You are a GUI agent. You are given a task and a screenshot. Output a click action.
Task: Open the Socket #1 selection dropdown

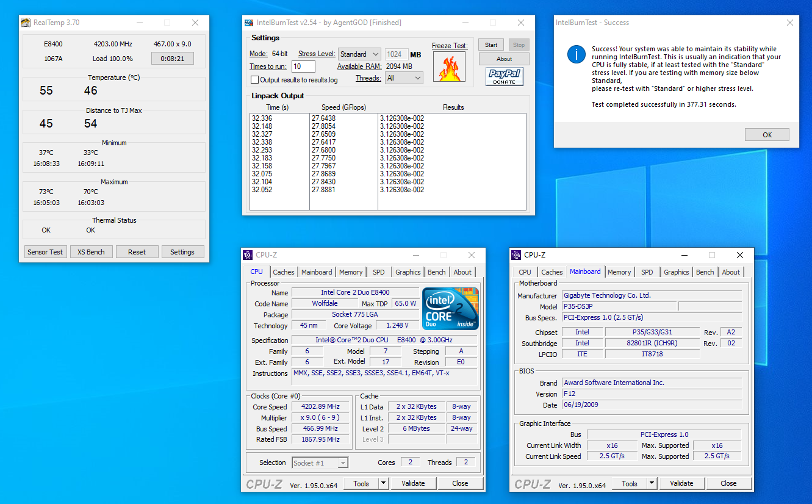(320, 463)
